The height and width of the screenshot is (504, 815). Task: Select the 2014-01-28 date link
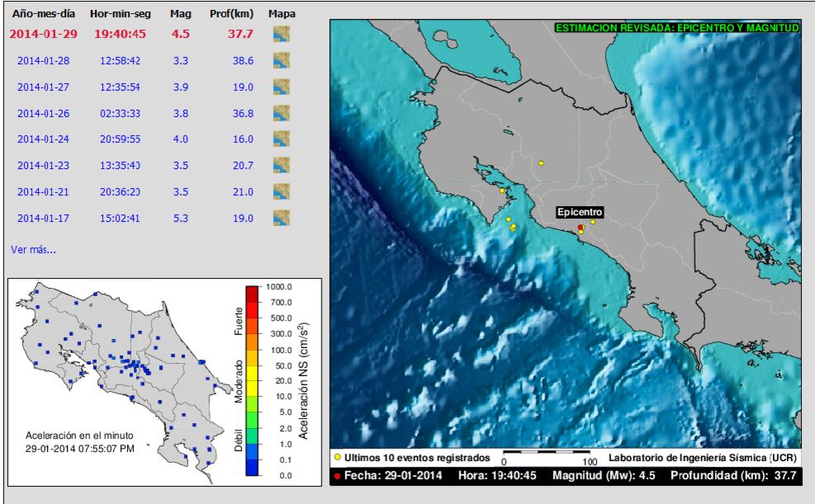(x=43, y=61)
